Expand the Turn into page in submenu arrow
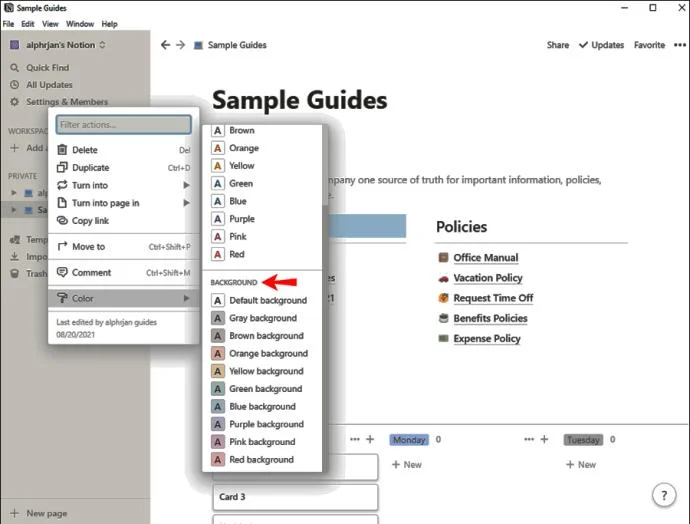This screenshot has height=524, width=690. (187, 203)
